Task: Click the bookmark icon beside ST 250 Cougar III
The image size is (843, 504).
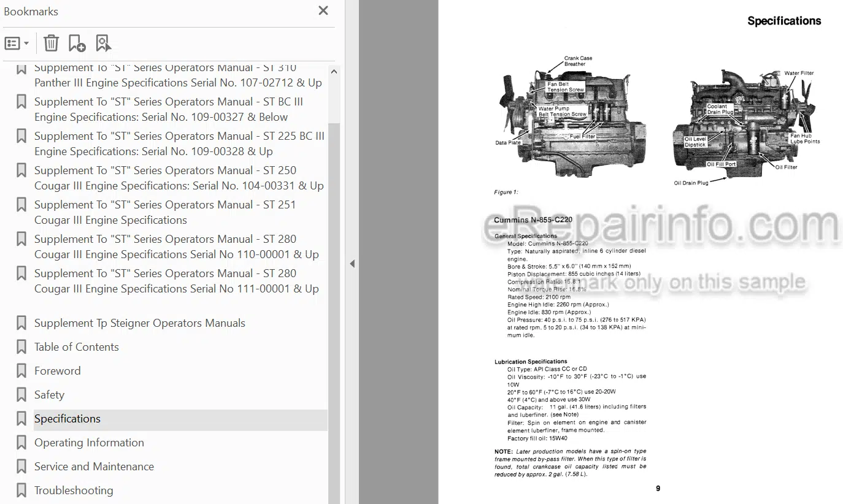Action: coord(21,170)
